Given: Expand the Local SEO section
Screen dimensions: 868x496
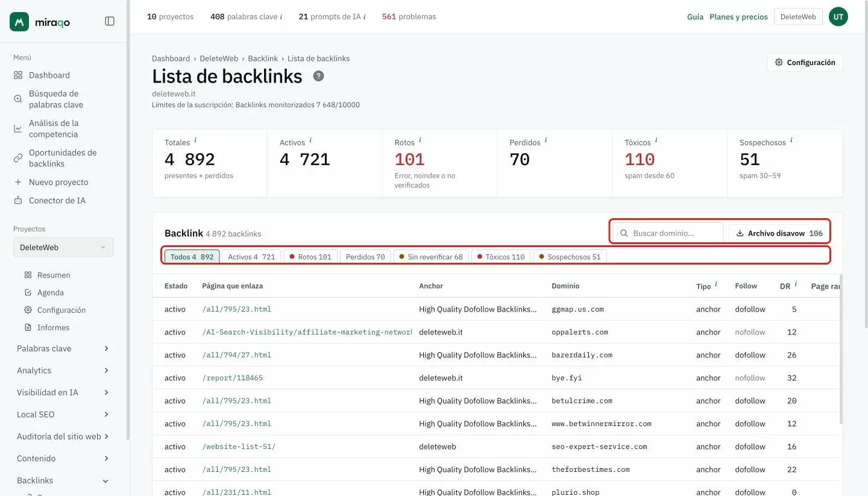Looking at the screenshot, I should pyautogui.click(x=63, y=415).
